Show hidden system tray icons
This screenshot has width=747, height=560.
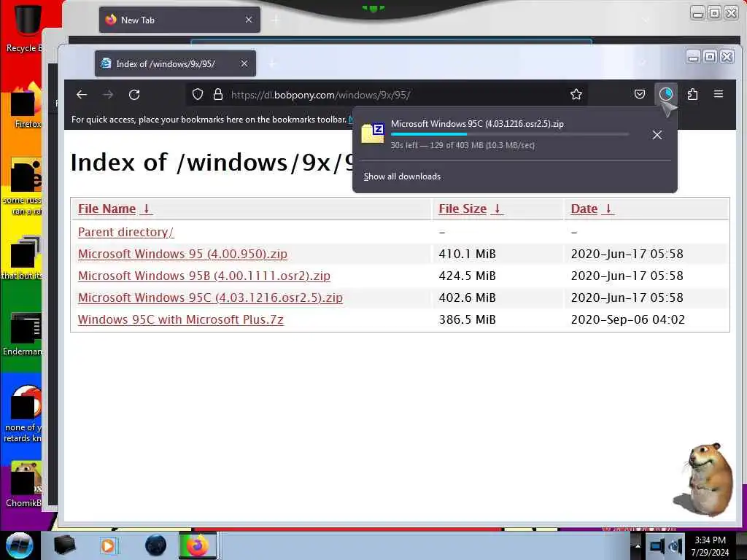tap(638, 546)
